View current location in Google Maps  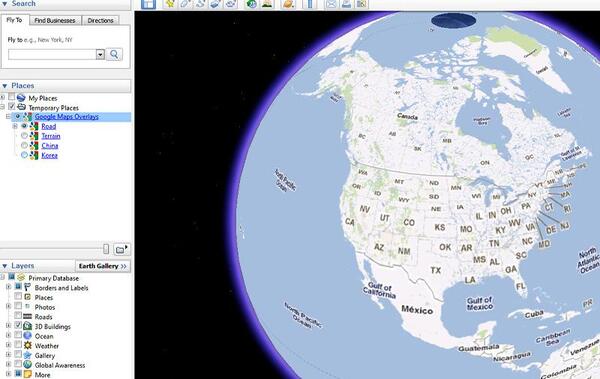tap(361, 4)
